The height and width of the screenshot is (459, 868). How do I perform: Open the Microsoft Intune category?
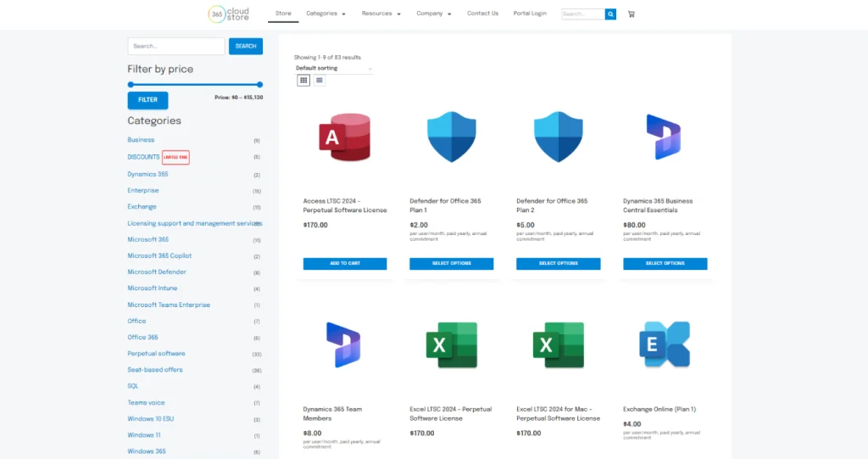point(153,288)
